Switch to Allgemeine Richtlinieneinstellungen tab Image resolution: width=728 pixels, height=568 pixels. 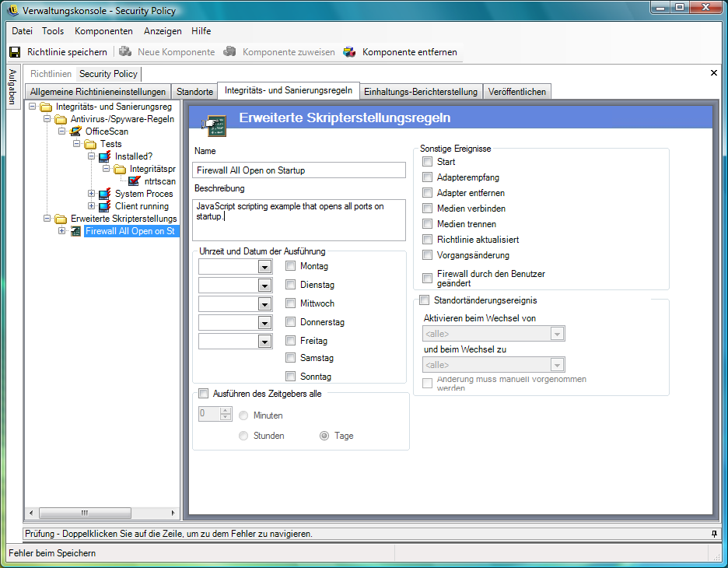pyautogui.click(x=98, y=92)
